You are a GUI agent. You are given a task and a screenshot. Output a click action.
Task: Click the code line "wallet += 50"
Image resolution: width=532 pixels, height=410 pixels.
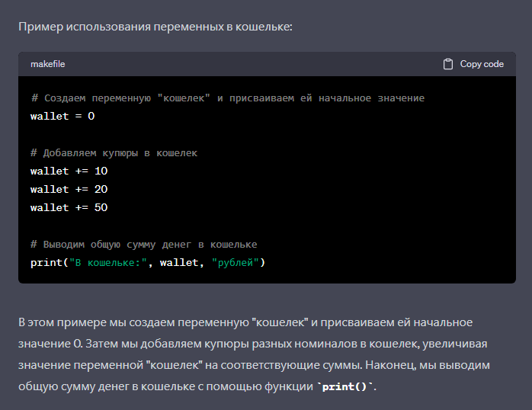click(x=69, y=207)
